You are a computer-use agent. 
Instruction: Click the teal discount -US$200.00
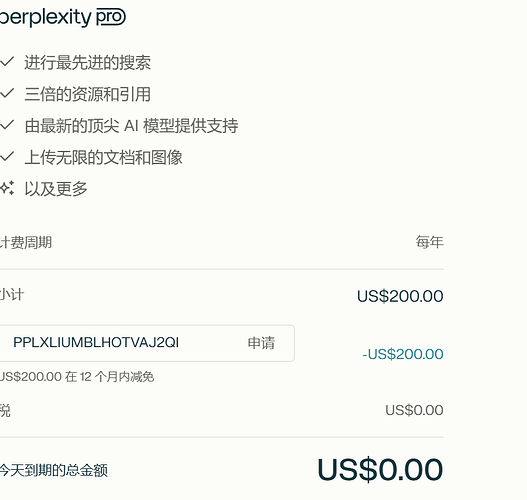click(403, 354)
